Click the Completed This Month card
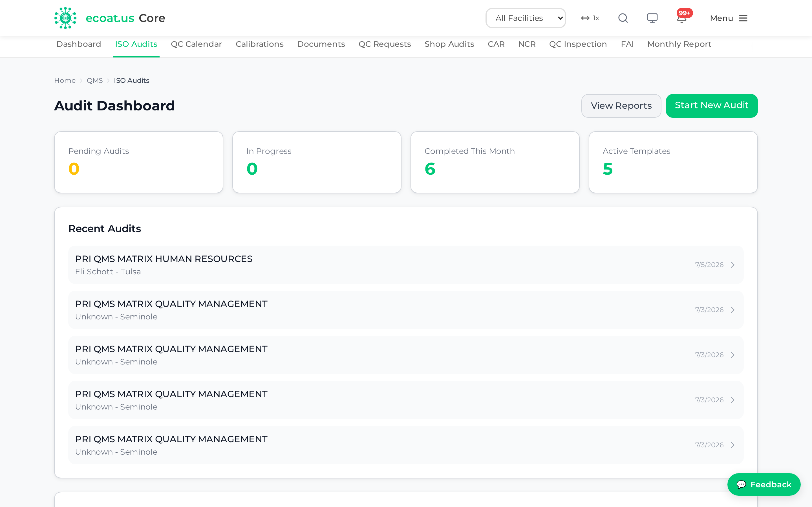 pyautogui.click(x=495, y=162)
